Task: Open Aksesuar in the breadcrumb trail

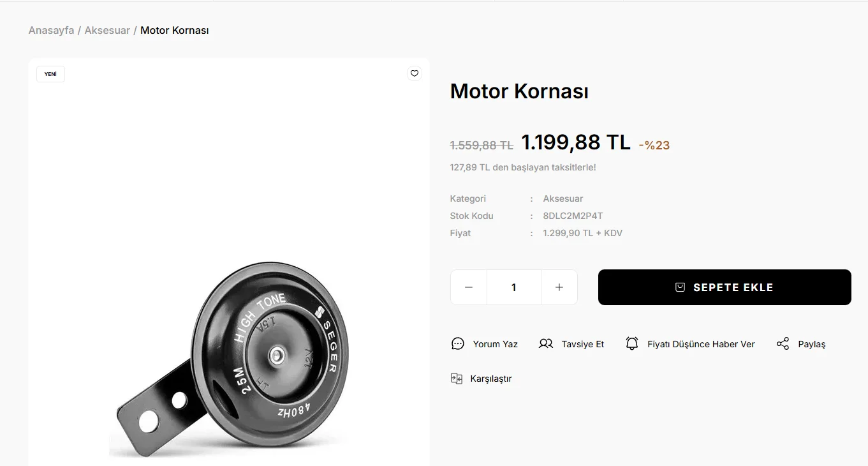Action: pyautogui.click(x=107, y=31)
